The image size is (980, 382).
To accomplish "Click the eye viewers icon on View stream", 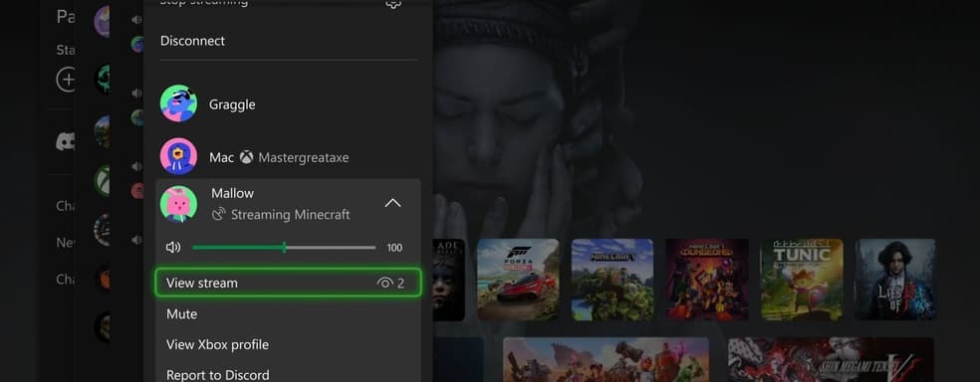I will point(385,284).
